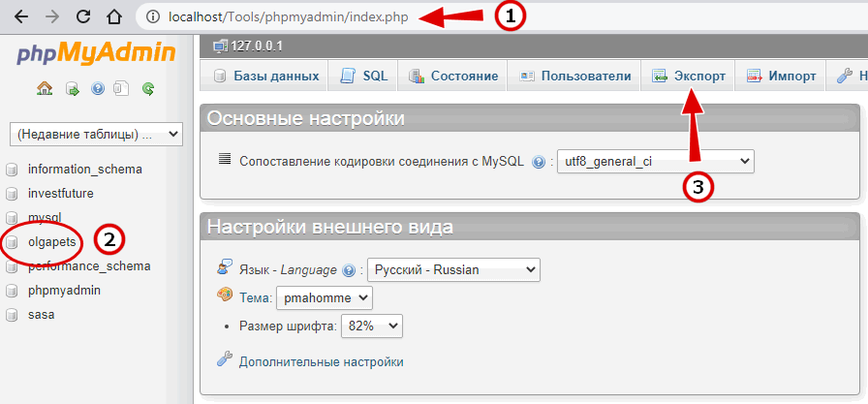This screenshot has height=404, width=868.
Task: Click the green reload navigation icon
Action: (148, 88)
